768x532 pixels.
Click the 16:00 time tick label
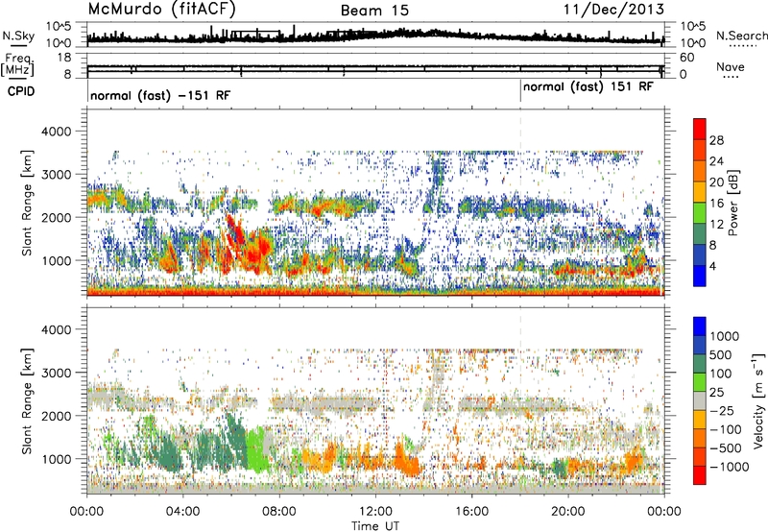pyautogui.click(x=471, y=512)
